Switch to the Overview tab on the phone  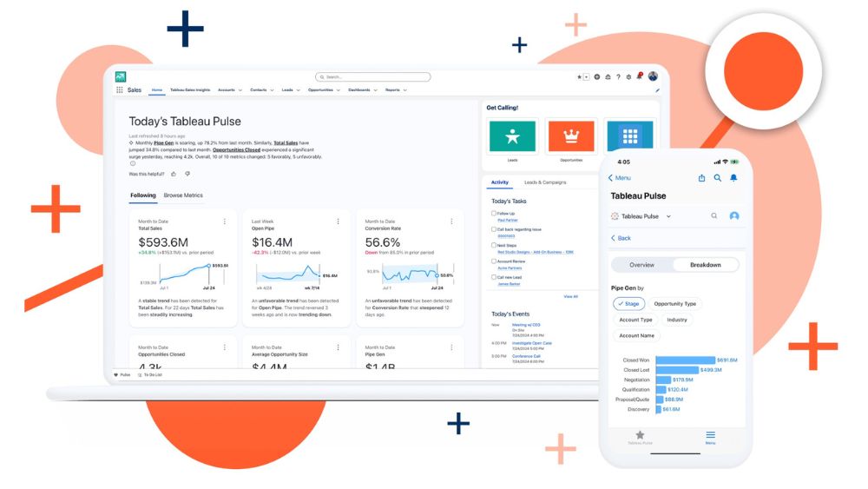pos(642,265)
